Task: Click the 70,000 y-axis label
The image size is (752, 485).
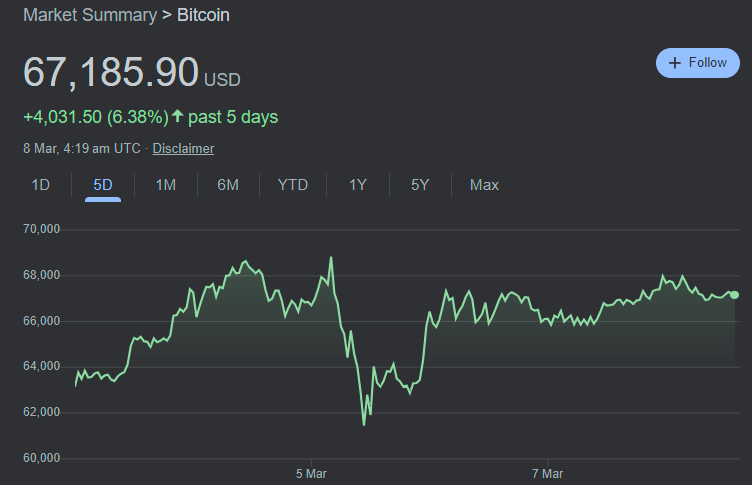Action: (42, 229)
